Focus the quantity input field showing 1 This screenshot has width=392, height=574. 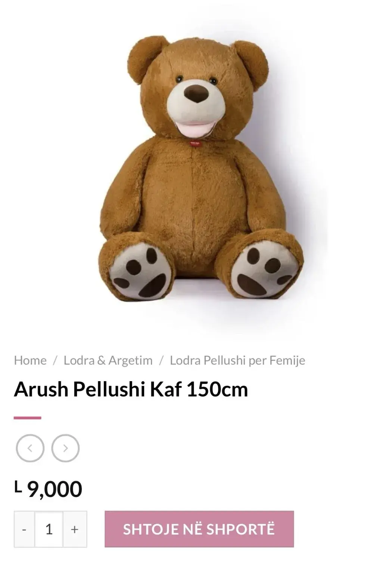[x=49, y=529]
